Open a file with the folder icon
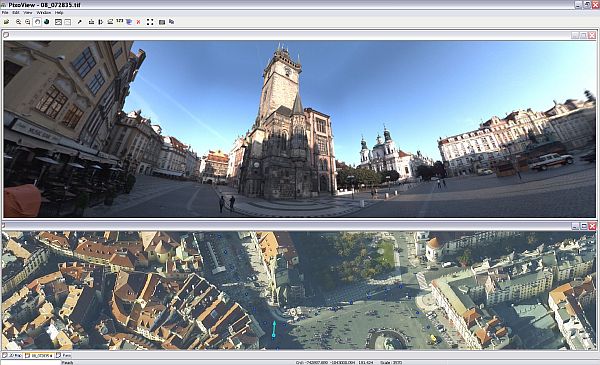 7,22
